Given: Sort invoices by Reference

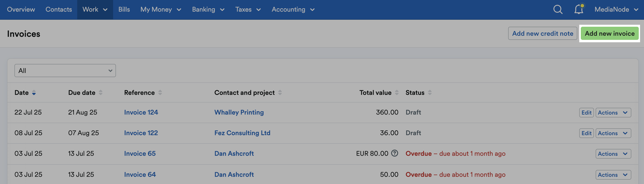Looking at the screenshot, I should point(161,92).
